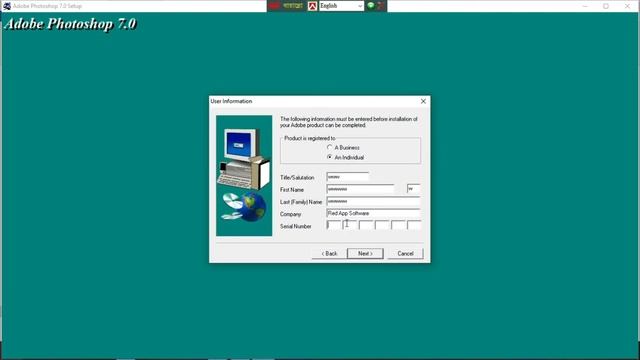The height and width of the screenshot is (360, 640).
Task: Click the fifth Serial Number box
Action: point(398,225)
